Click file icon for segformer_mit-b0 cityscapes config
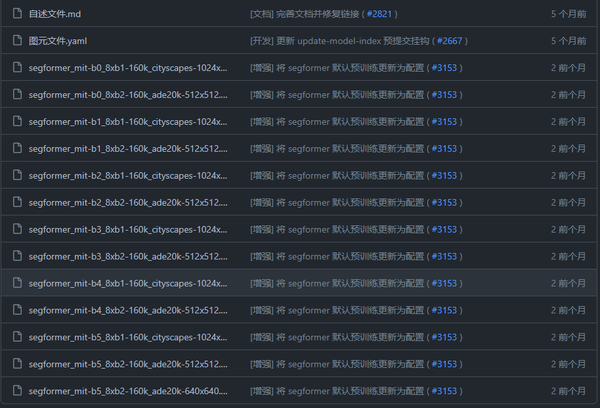 [16, 68]
